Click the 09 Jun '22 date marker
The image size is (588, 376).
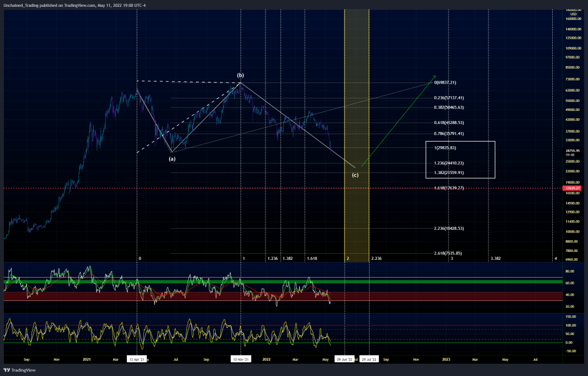point(344,360)
